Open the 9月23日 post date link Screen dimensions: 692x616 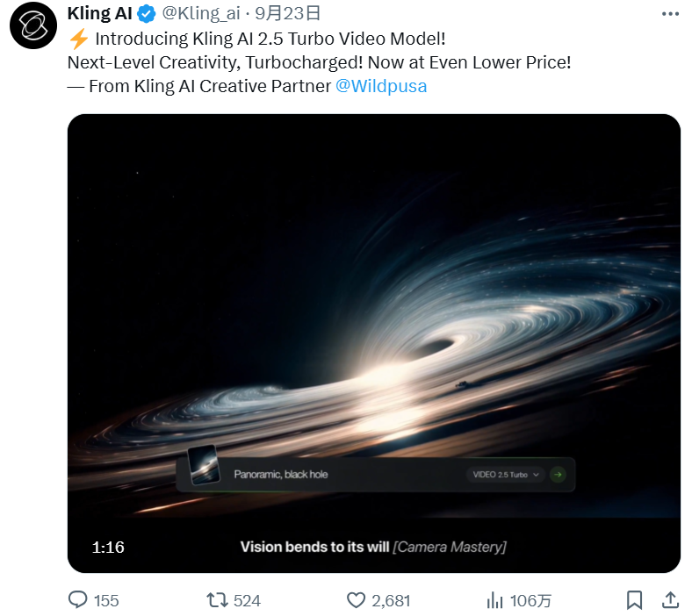(x=287, y=14)
